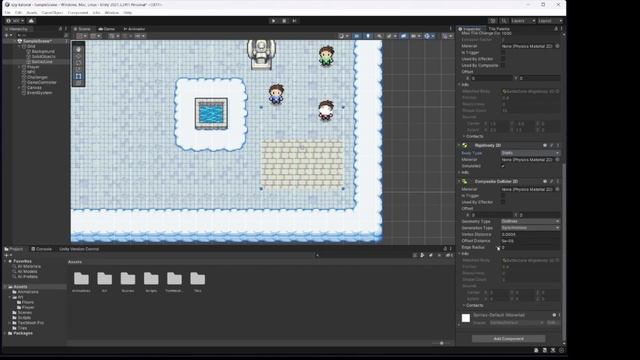
Task: Pick Rigidbody 2D Material object selector
Action: coord(558,160)
